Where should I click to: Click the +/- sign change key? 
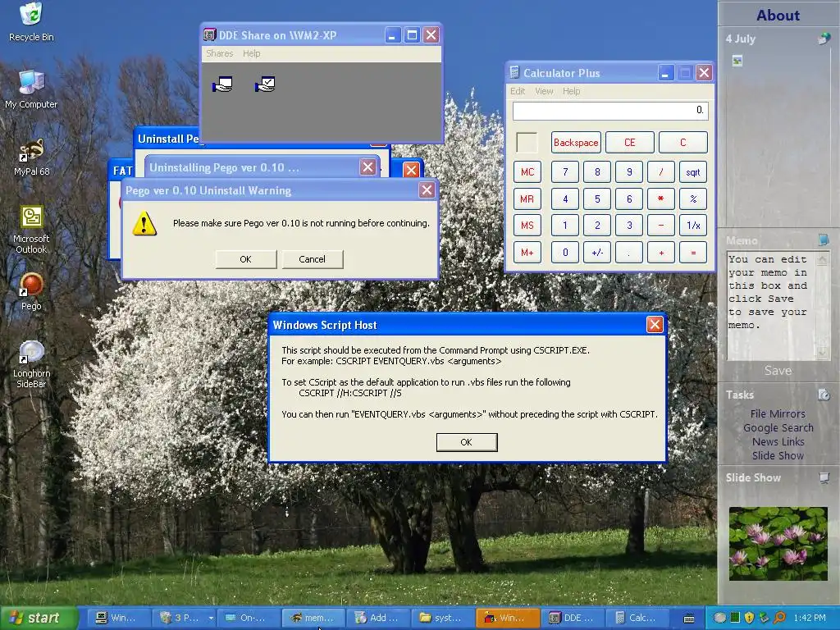597,253
